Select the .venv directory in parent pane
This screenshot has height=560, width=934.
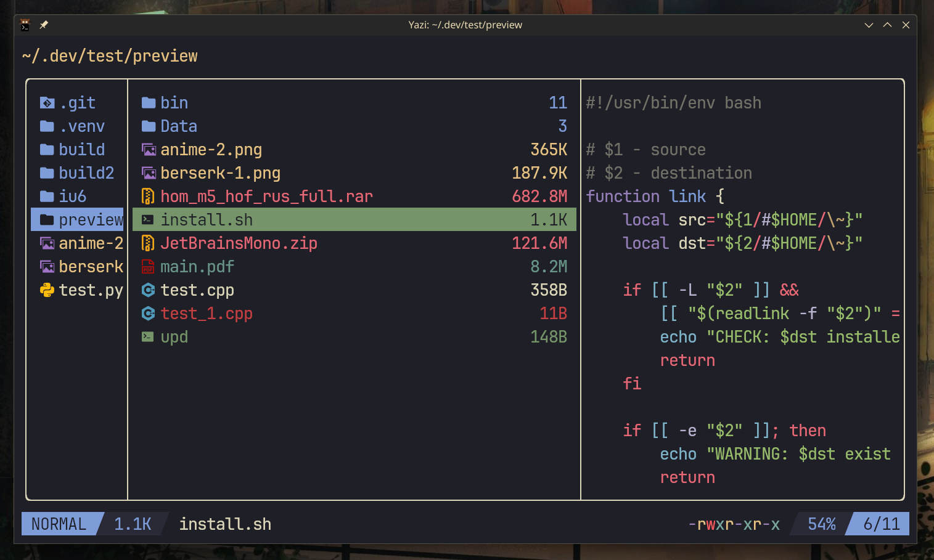pos(81,126)
